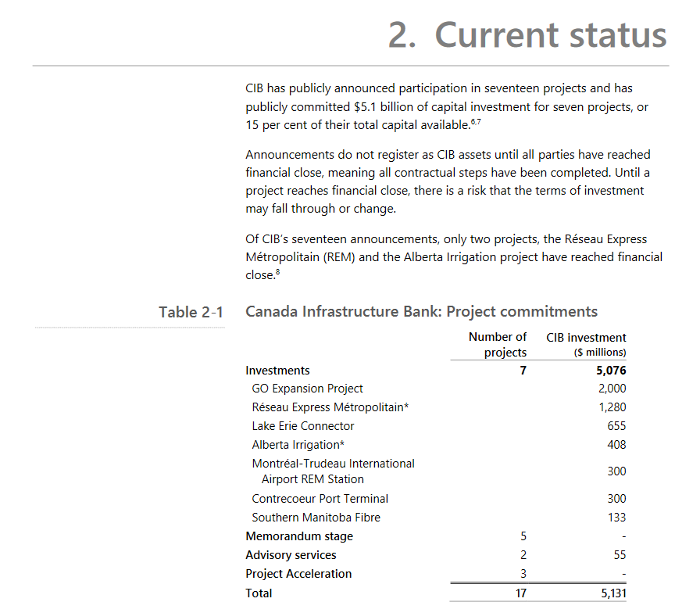Image resolution: width=700 pixels, height=602 pixels.
Task: Click the '2. Current status' heading
Action: pyautogui.click(x=527, y=35)
